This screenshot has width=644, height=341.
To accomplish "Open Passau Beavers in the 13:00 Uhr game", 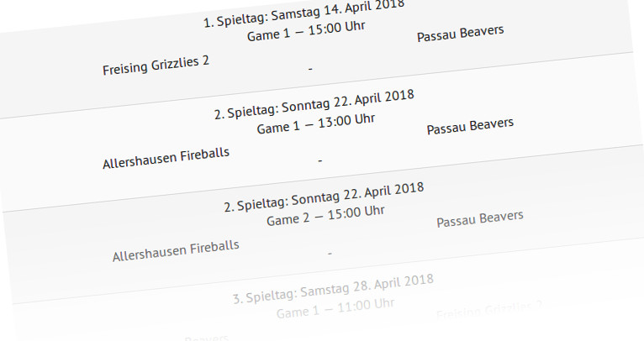I will point(470,126).
